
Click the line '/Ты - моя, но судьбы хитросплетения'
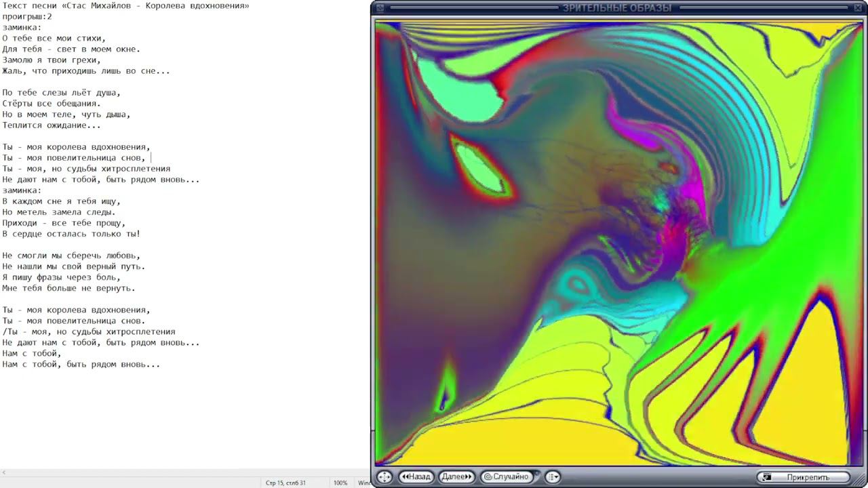[89, 331]
